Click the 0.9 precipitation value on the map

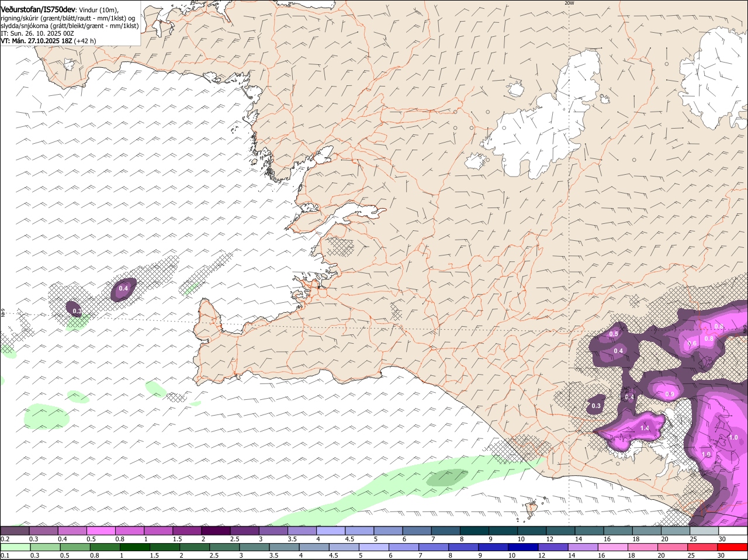[x=670, y=395]
